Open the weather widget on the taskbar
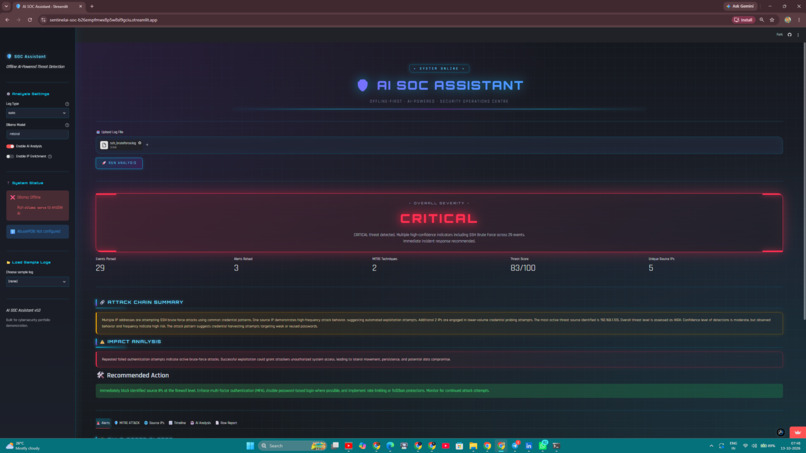Image resolution: width=806 pixels, height=453 pixels. coord(23,446)
